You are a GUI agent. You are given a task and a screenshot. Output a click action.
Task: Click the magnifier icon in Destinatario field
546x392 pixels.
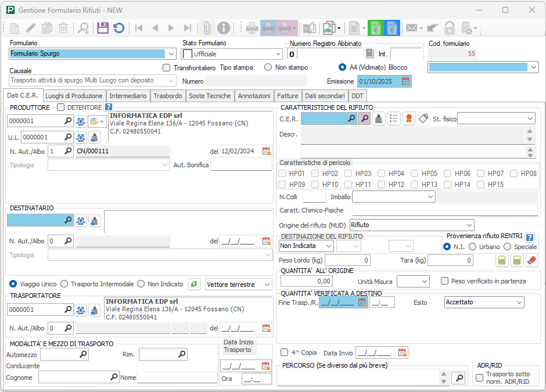[67, 221]
